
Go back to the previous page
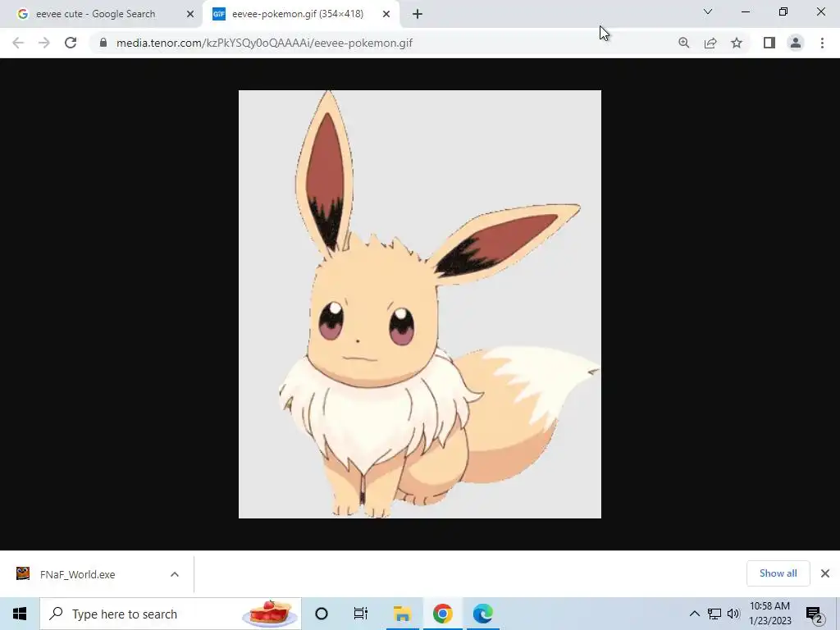pos(18,43)
